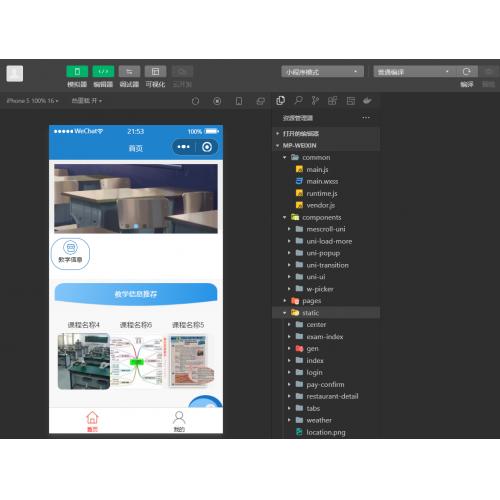Image resolution: width=500 pixels, height=500 pixels.
Task: Toggle the green Simulator button
Action: [77, 71]
